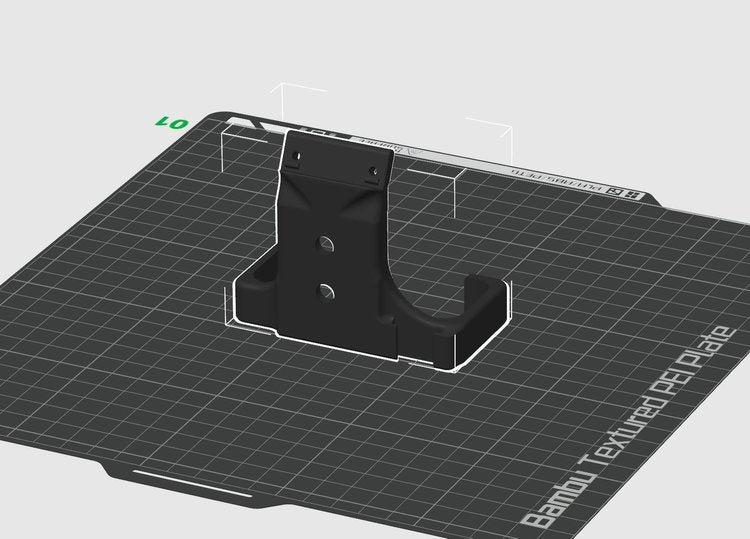This screenshot has height=539, width=750.
Task: Click the top-right mounting hole on model flange
Action: [x=376, y=171]
